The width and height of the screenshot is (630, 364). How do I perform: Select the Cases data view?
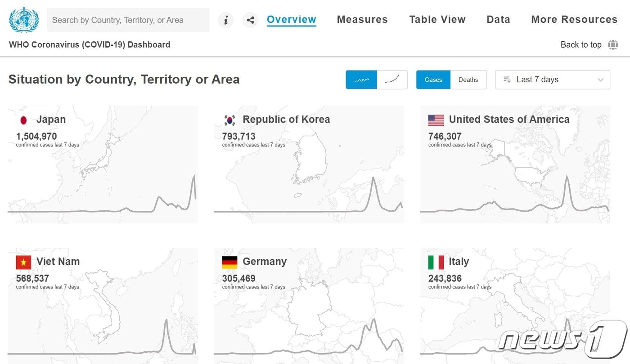(433, 80)
